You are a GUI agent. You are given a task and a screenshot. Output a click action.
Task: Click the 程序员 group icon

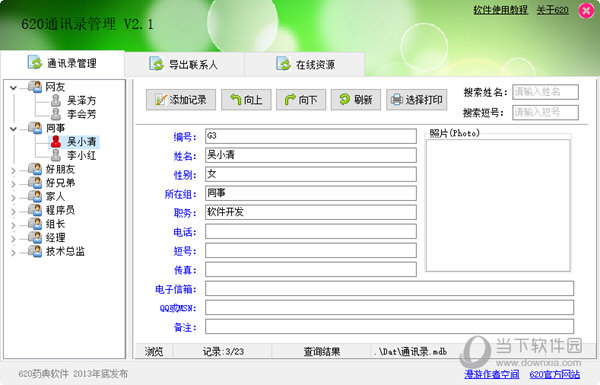tap(35, 210)
